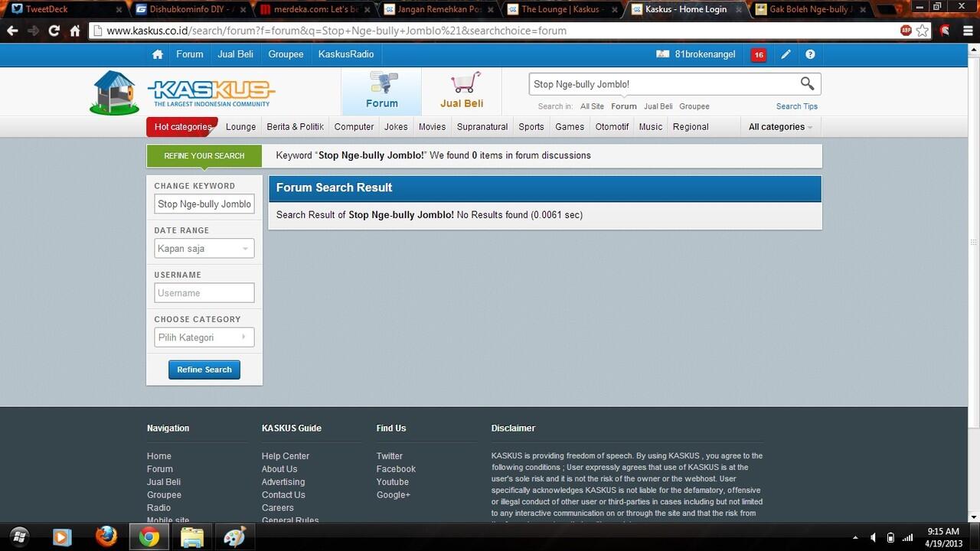Image resolution: width=980 pixels, height=551 pixels.
Task: Select the Forum section icon
Action: point(382,91)
